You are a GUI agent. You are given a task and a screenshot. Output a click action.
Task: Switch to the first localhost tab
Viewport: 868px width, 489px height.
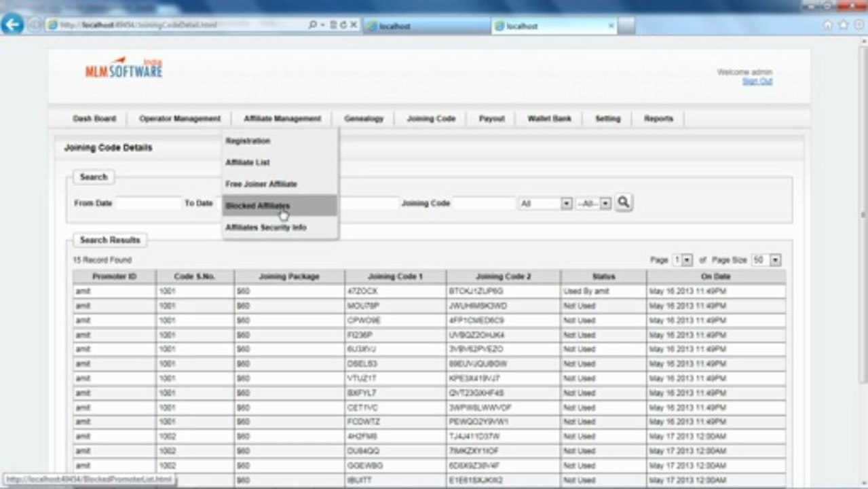[426, 26]
